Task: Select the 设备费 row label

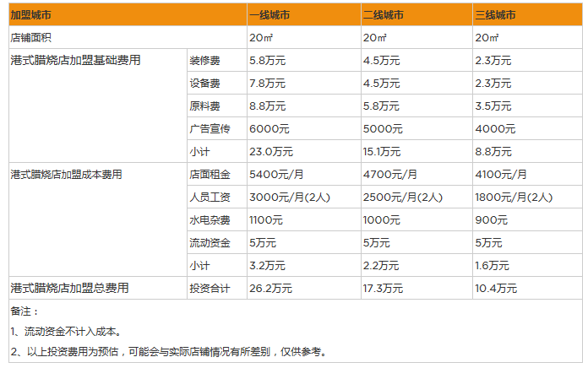Action: pyautogui.click(x=205, y=84)
